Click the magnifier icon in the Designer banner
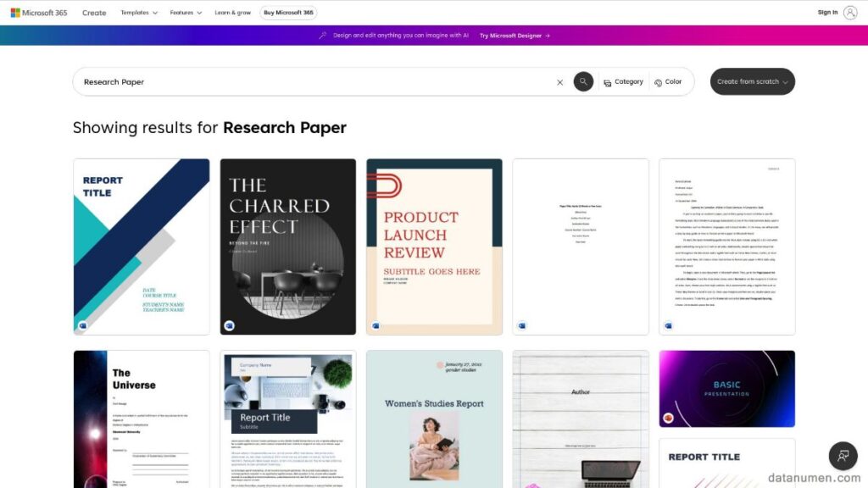This screenshot has height=488, width=868. point(321,36)
